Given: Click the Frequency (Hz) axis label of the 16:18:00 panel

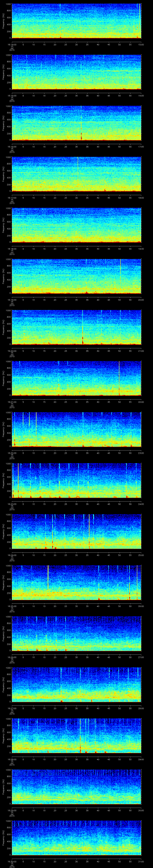Looking at the screenshot, I should coord(3,225).
